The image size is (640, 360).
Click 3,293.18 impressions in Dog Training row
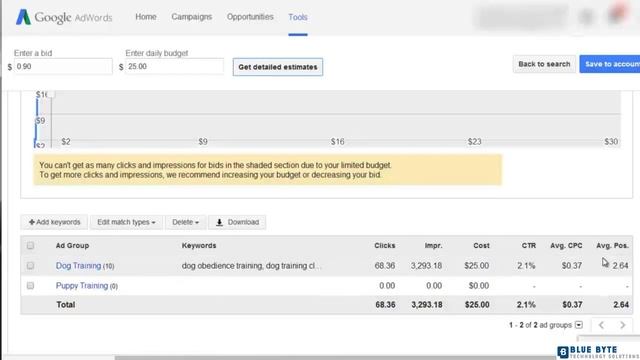coord(426,266)
